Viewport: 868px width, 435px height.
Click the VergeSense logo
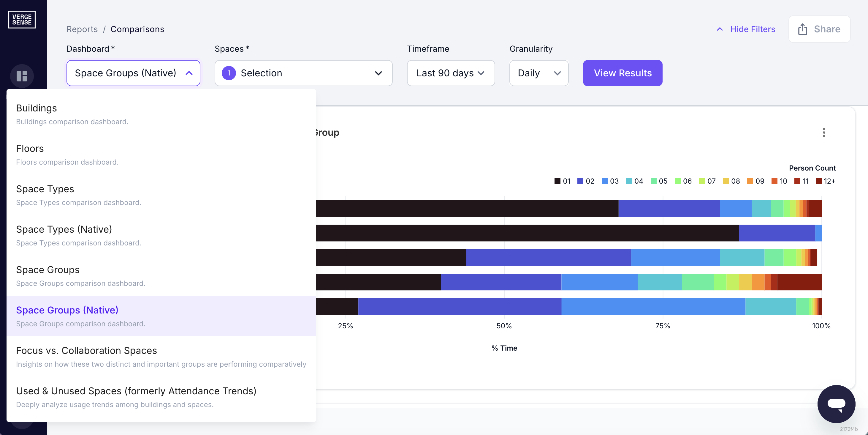(22, 20)
